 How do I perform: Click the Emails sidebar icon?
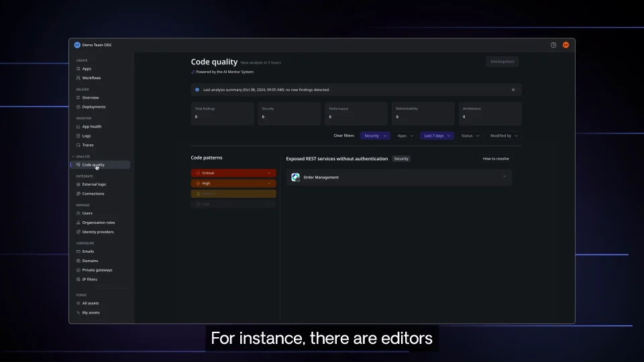click(78, 251)
